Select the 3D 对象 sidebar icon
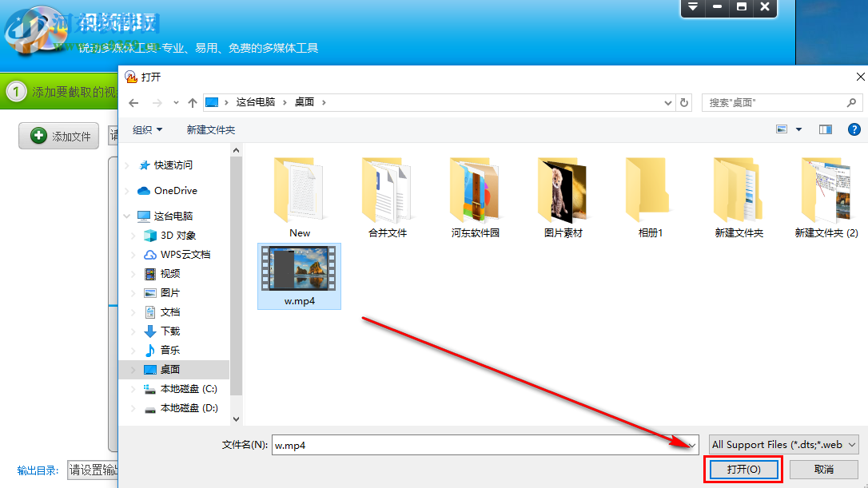The image size is (868, 488). [x=151, y=235]
